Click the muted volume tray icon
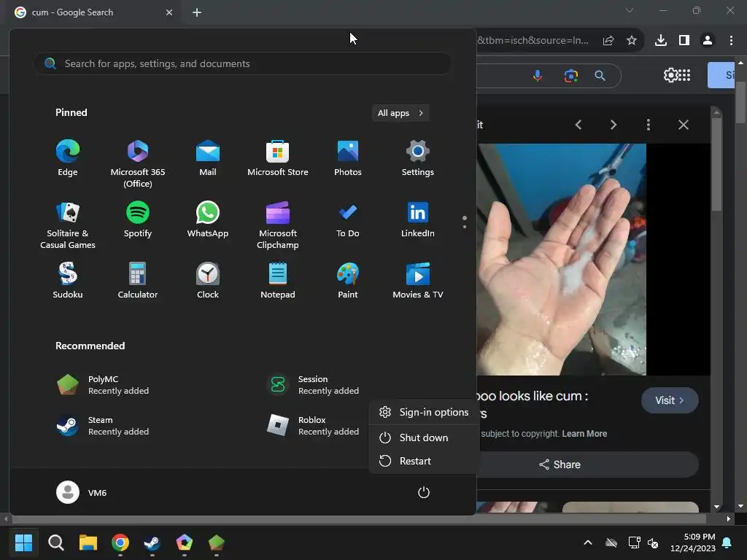This screenshot has width=747, height=560. 653,542
